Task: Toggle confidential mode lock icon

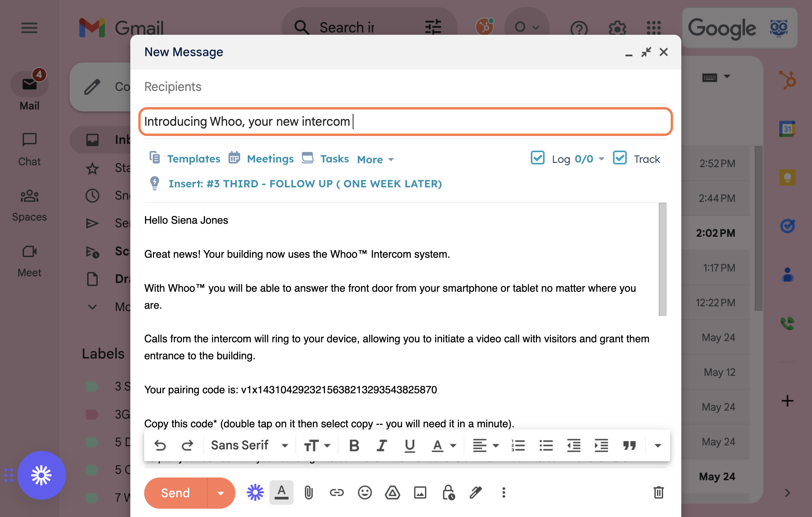Action: (448, 492)
